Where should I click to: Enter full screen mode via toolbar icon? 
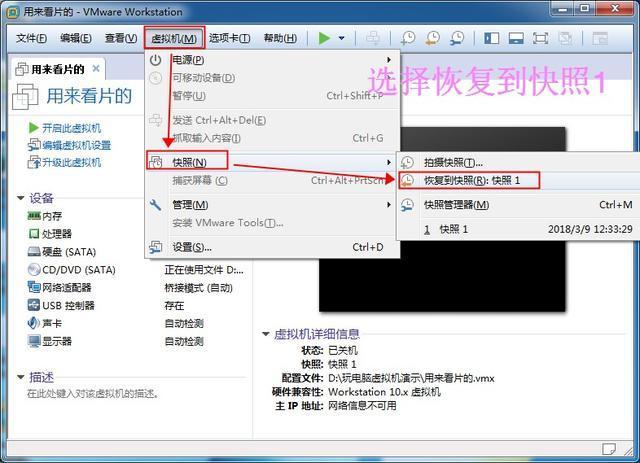click(x=540, y=38)
